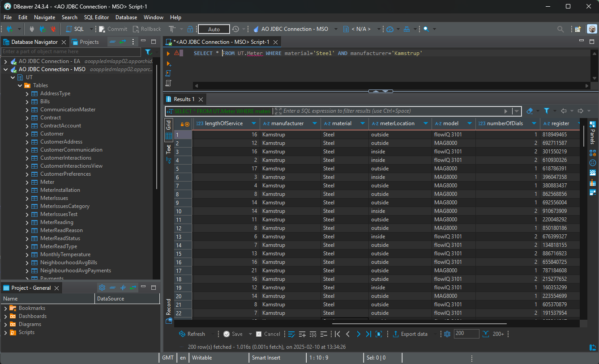Switch the results view to Text mode

pyautogui.click(x=169, y=149)
